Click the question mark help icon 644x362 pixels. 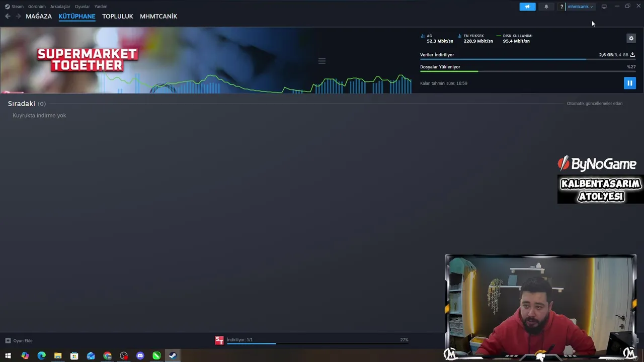pyautogui.click(x=561, y=7)
